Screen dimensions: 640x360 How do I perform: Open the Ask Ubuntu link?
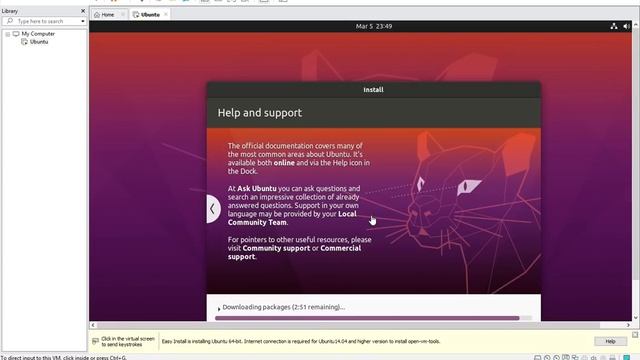click(257, 189)
